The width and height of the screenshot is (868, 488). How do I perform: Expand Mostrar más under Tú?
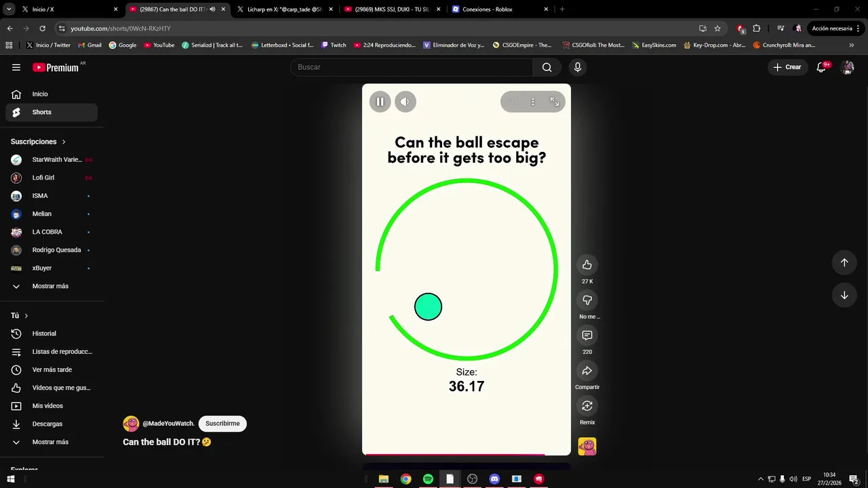coord(52,442)
